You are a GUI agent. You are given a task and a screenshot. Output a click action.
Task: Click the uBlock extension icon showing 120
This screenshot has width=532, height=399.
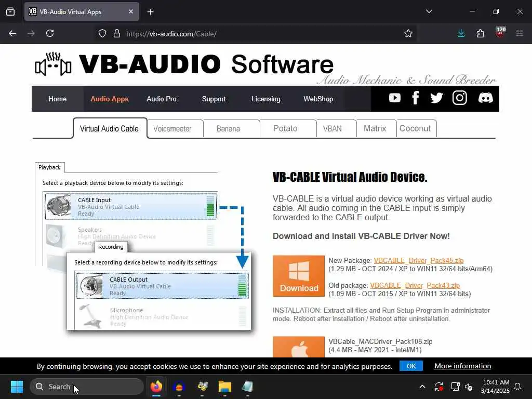[x=500, y=32]
